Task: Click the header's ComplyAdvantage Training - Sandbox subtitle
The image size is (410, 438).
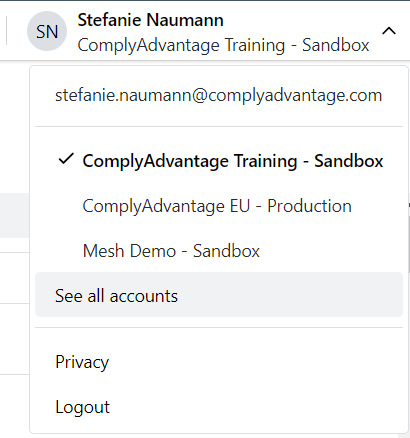Action: coord(223,45)
